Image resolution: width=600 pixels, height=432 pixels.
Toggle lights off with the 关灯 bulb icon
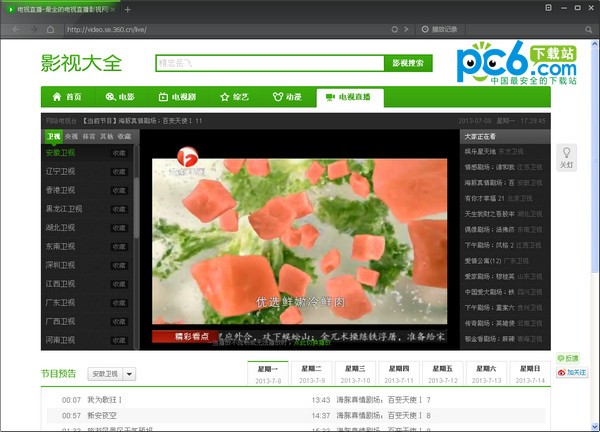coord(565,154)
